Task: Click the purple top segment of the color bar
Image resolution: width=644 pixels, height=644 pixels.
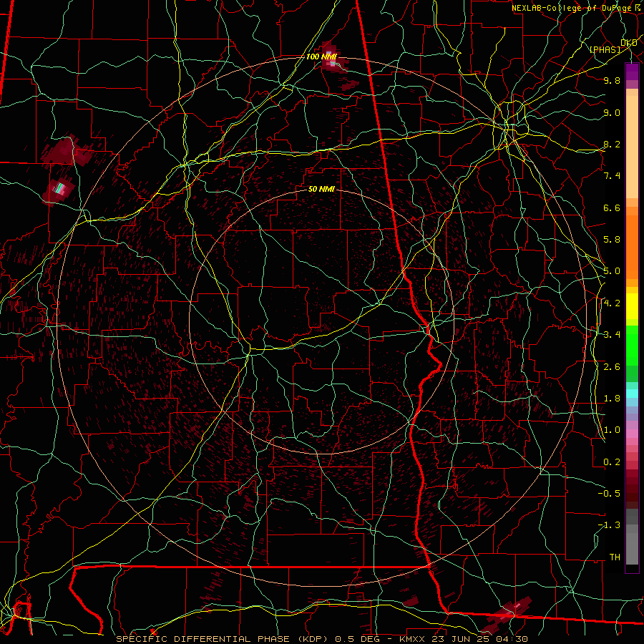Action: pyautogui.click(x=632, y=72)
